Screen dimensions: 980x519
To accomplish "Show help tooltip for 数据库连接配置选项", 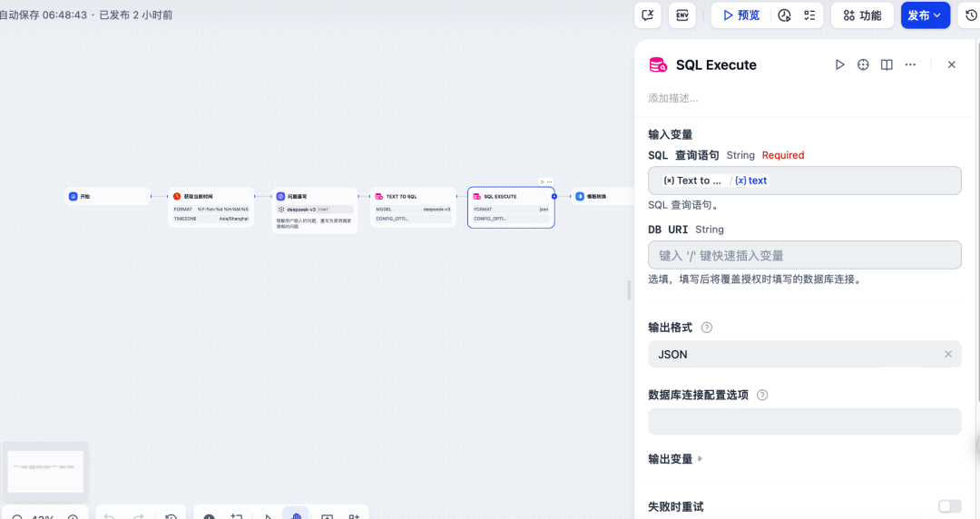I will pyautogui.click(x=762, y=395).
